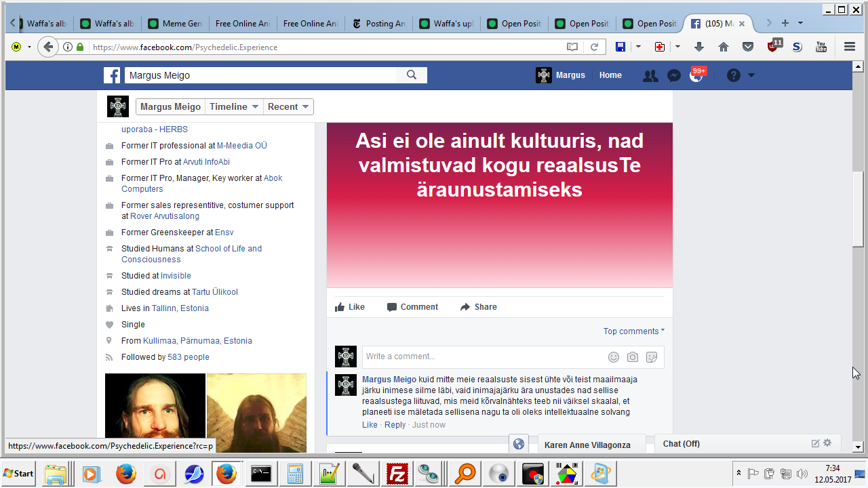This screenshot has height=488, width=868.
Task: Open Tallinn, Estonia link
Action: [x=180, y=308]
